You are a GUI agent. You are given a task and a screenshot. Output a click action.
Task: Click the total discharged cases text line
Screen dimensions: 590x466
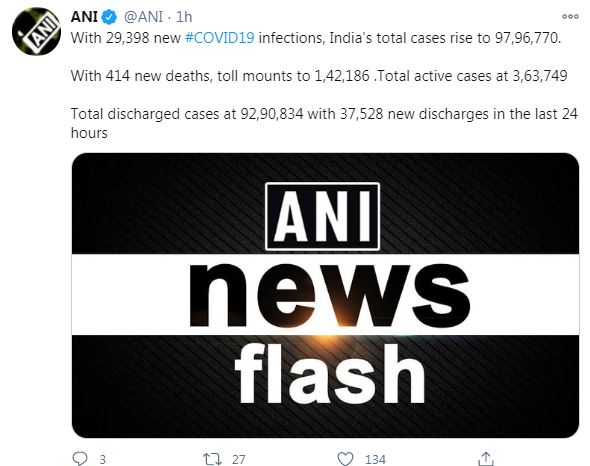[324, 123]
